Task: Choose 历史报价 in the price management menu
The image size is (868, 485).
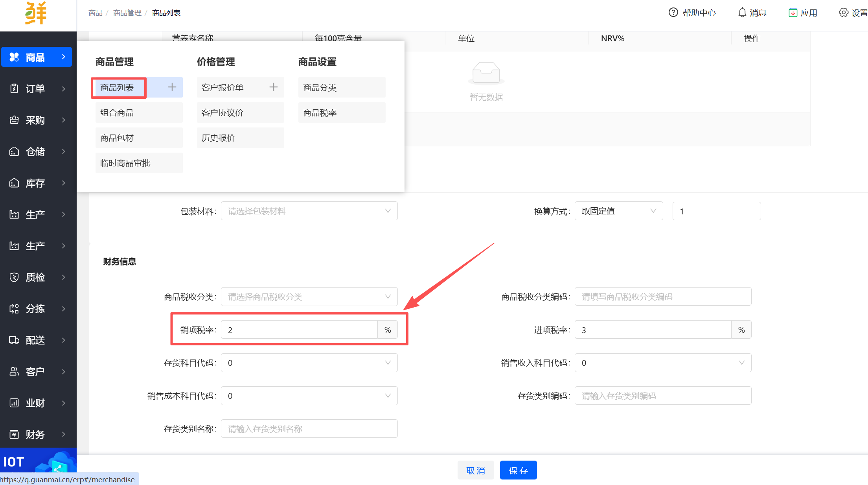Action: point(240,138)
